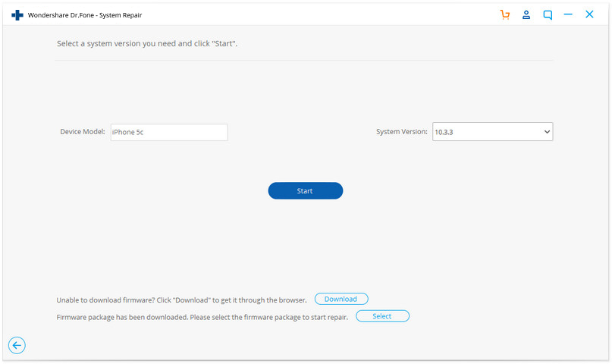Image resolution: width=612 pixels, height=364 pixels.
Task: Click the horizontal divider below the instruction
Action: click(303, 61)
